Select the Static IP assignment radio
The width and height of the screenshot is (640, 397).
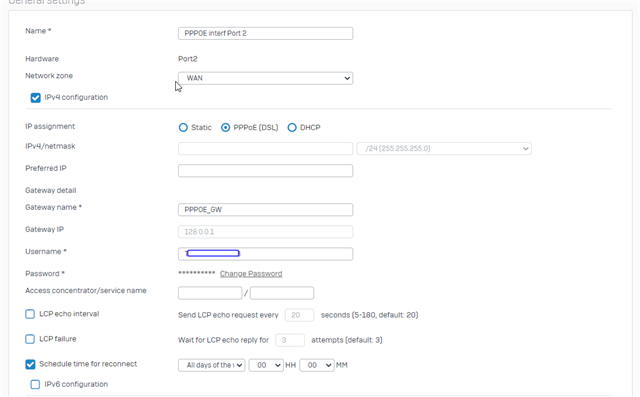(x=183, y=127)
